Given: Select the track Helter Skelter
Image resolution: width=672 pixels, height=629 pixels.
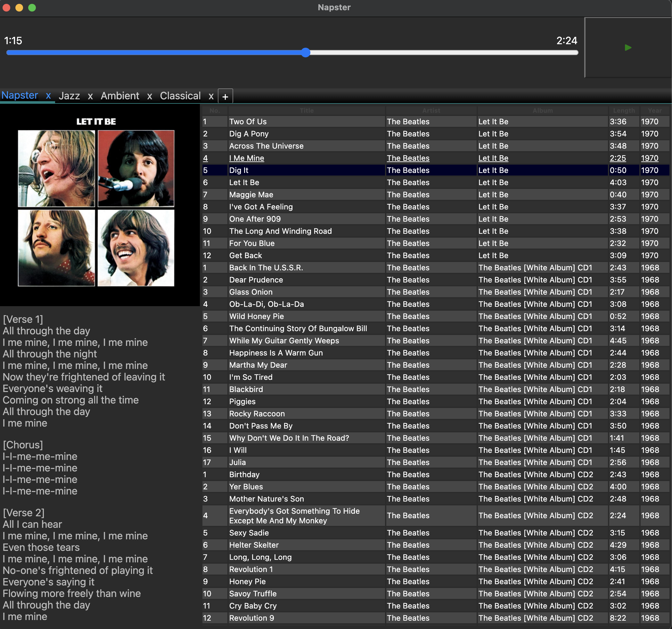Looking at the screenshot, I should (x=435, y=545).
